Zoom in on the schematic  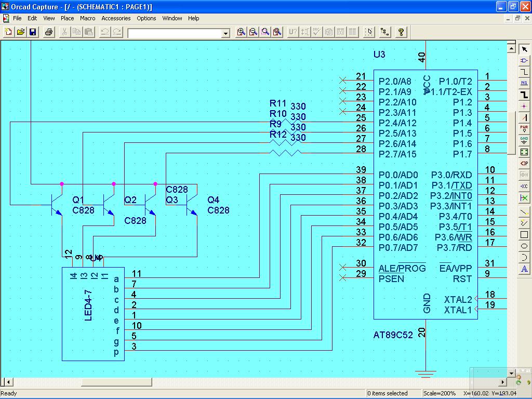[x=241, y=32]
